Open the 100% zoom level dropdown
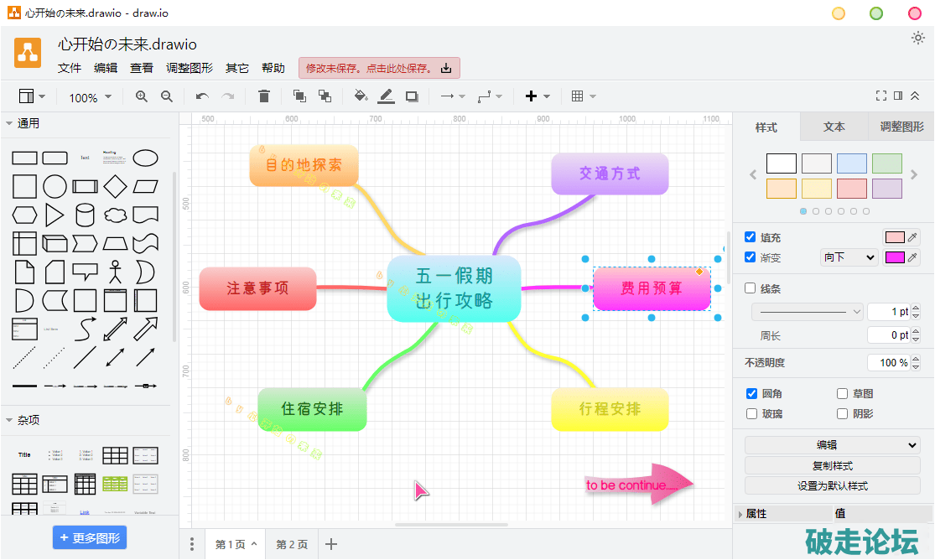The height and width of the screenshot is (560, 935). pos(90,97)
